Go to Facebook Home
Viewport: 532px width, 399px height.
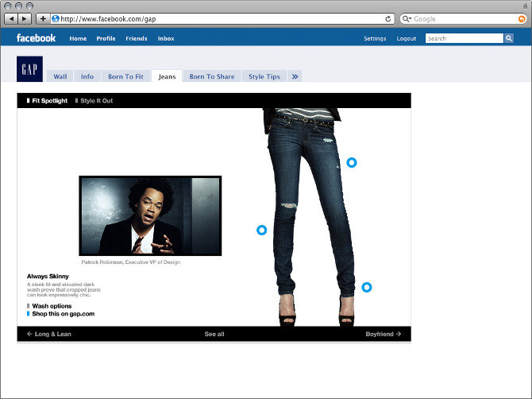[x=78, y=38]
